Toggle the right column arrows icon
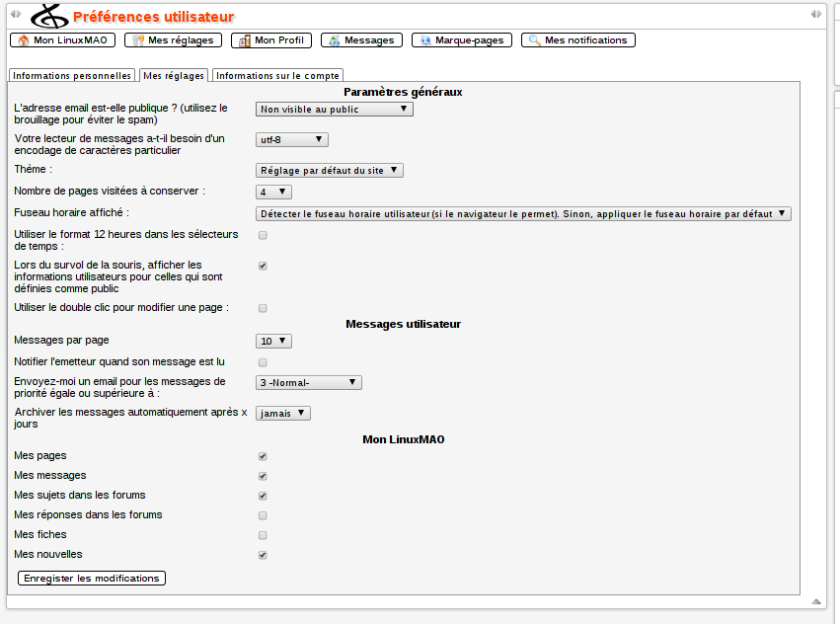The height and width of the screenshot is (624, 840). coord(815,14)
